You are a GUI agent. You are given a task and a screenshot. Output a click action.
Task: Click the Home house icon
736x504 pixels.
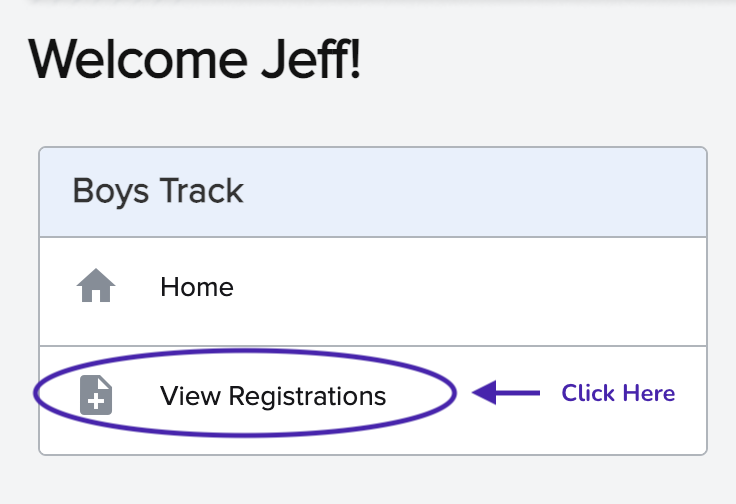click(96, 288)
